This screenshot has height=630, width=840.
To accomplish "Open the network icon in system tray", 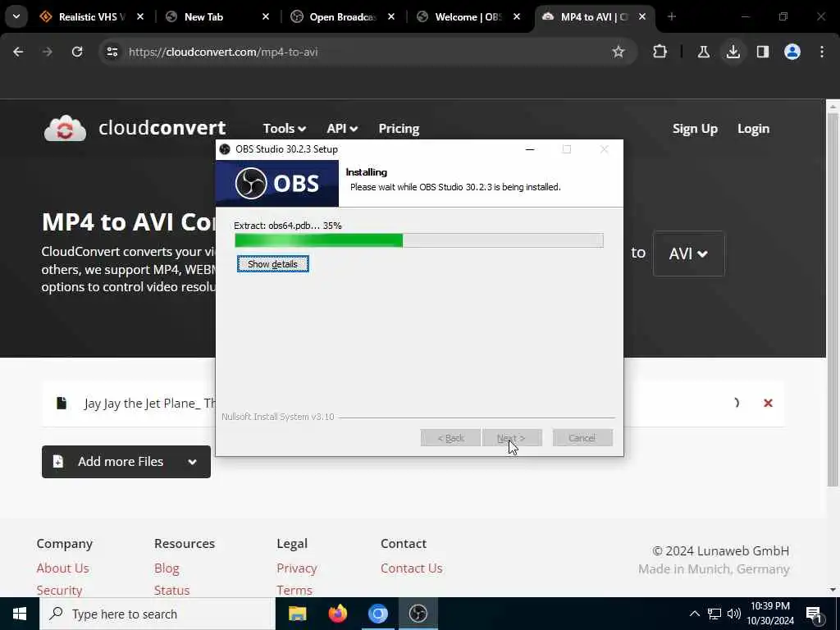I will click(714, 614).
